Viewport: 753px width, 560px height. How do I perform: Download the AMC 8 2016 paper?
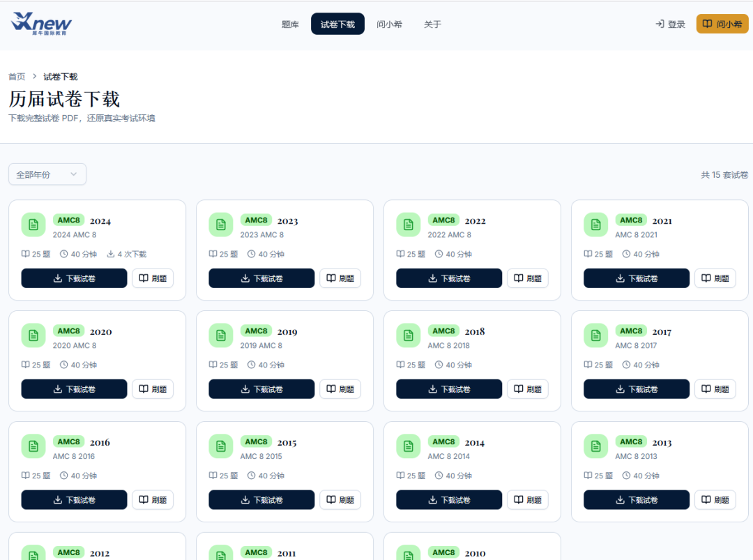pyautogui.click(x=74, y=499)
